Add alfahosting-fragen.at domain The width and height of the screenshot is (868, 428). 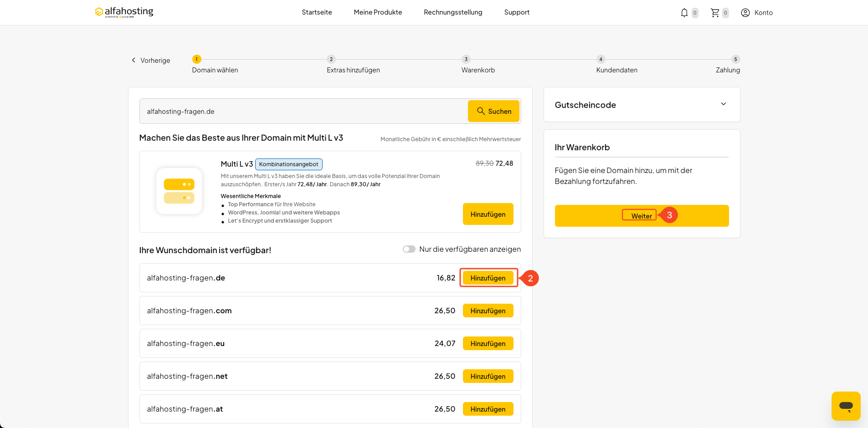(x=488, y=409)
